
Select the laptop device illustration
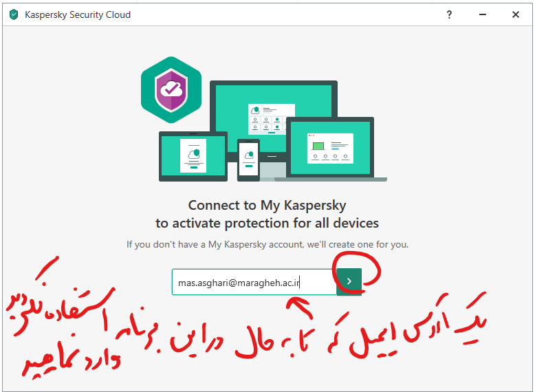330,149
